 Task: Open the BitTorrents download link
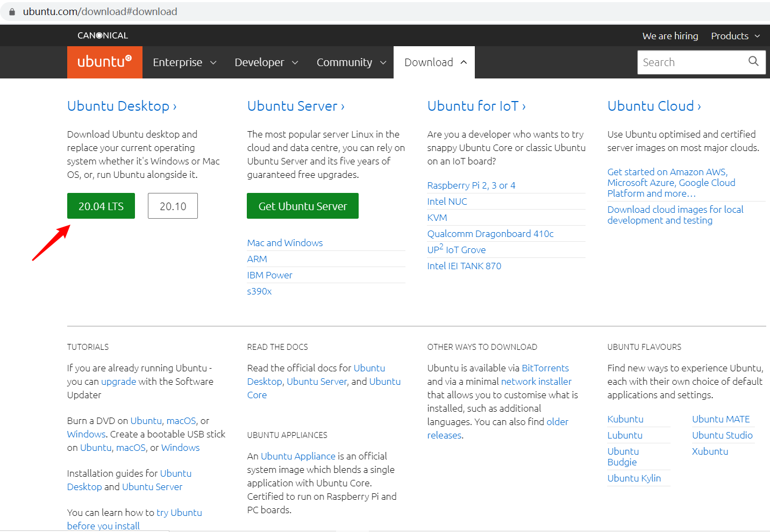(x=545, y=368)
